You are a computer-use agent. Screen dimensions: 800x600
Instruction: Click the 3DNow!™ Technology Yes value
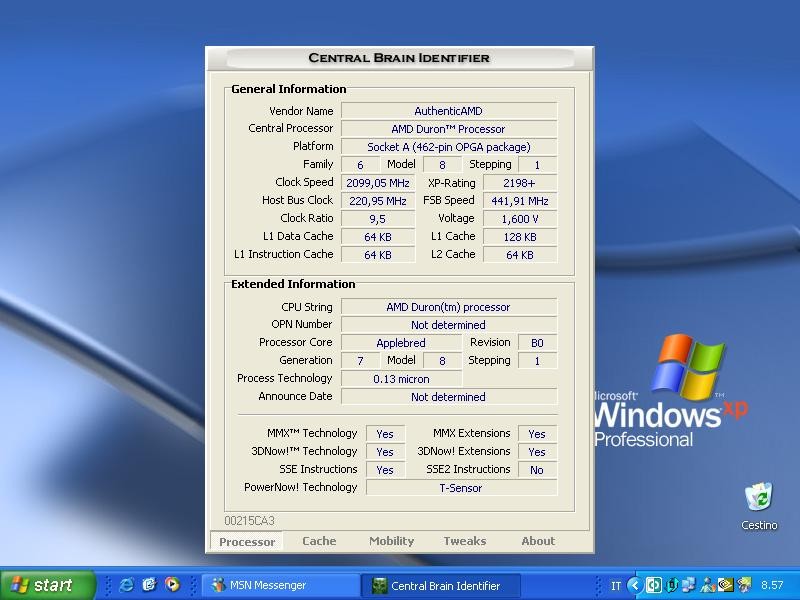click(x=385, y=452)
